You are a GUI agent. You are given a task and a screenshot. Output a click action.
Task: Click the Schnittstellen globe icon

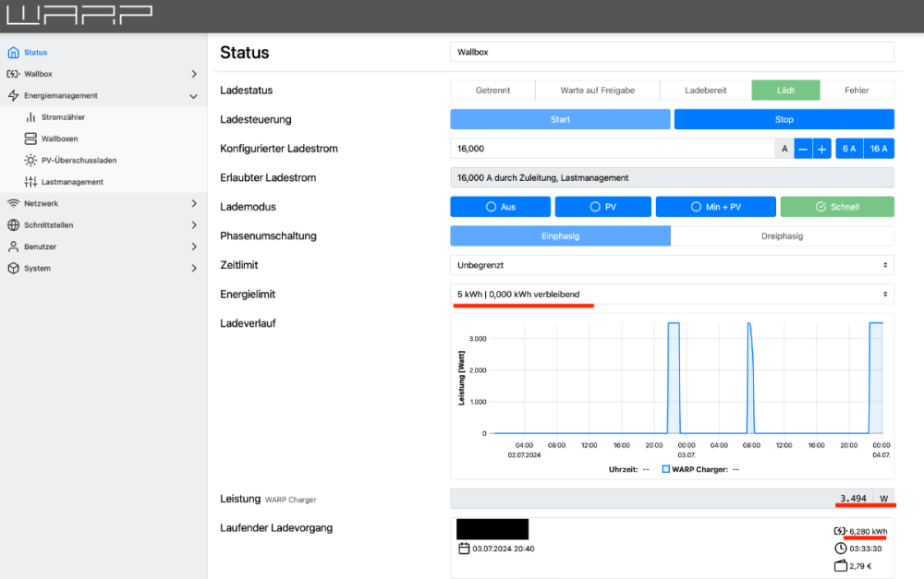pos(13,225)
